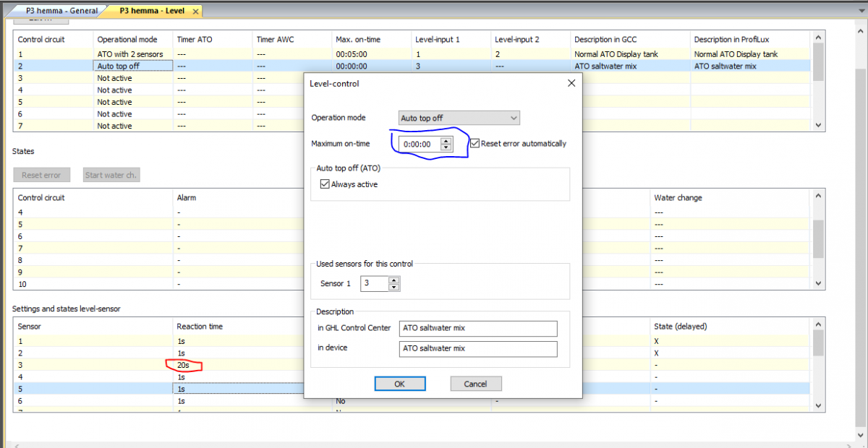Image resolution: width=868 pixels, height=448 pixels.
Task: Click 00:05:00 Max. on-time cell
Action: tap(350, 54)
